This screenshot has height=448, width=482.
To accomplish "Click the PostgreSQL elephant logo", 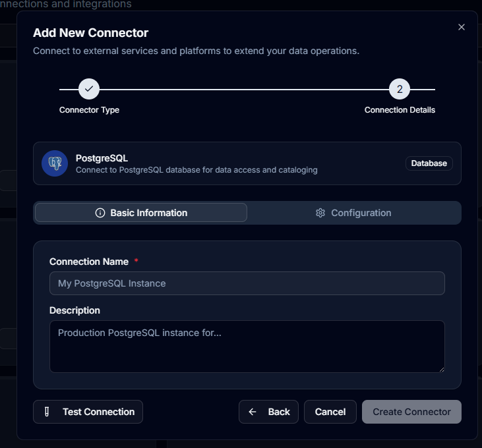I will point(55,163).
